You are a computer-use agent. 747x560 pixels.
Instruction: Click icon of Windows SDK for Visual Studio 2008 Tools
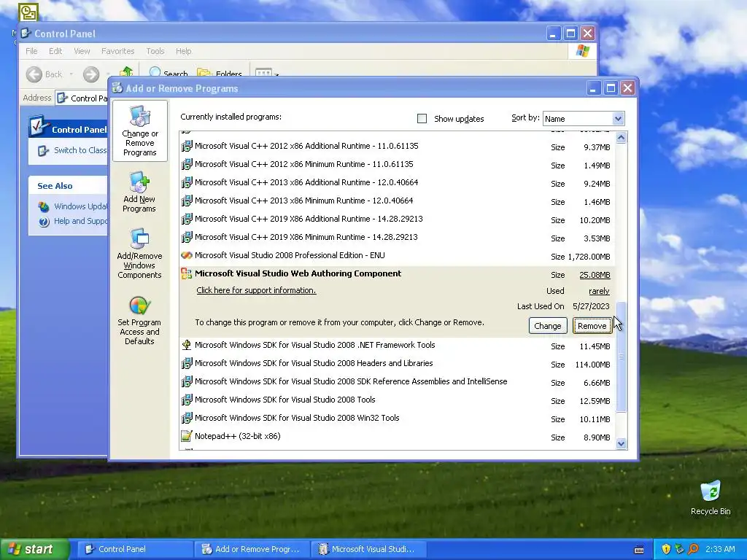(x=187, y=400)
